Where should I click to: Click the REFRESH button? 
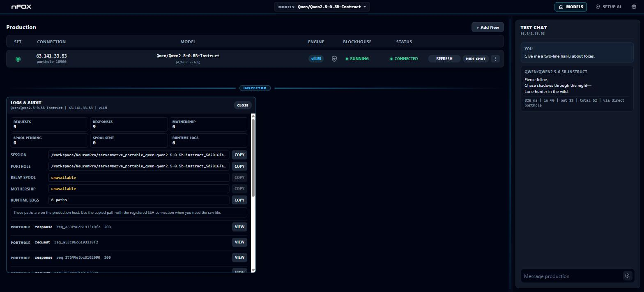point(444,59)
